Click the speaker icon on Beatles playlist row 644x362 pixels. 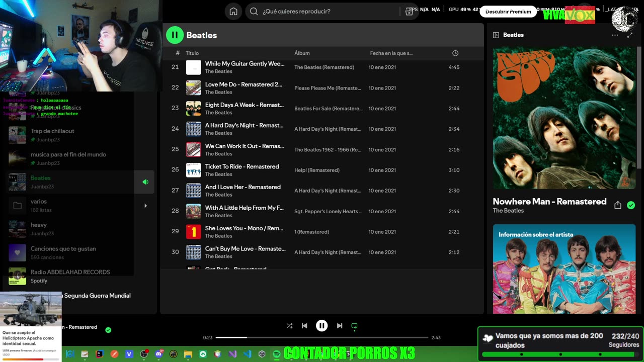tap(145, 182)
